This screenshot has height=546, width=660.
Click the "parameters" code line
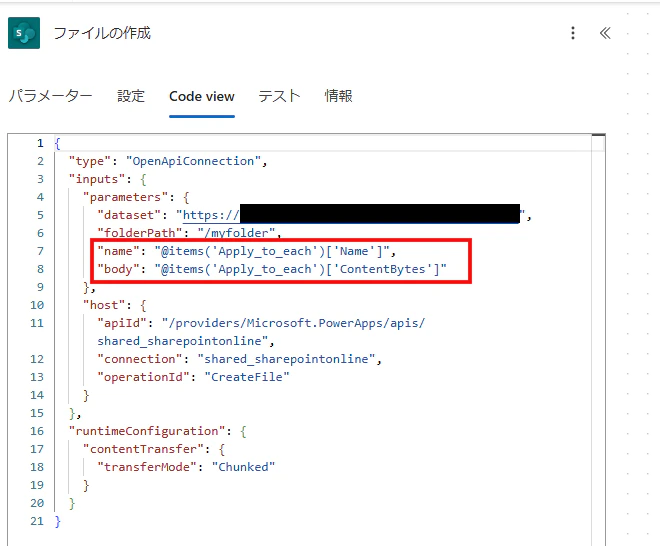point(136,197)
